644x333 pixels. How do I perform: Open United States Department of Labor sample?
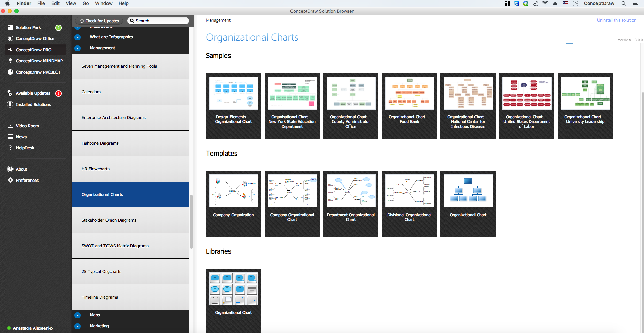click(527, 106)
